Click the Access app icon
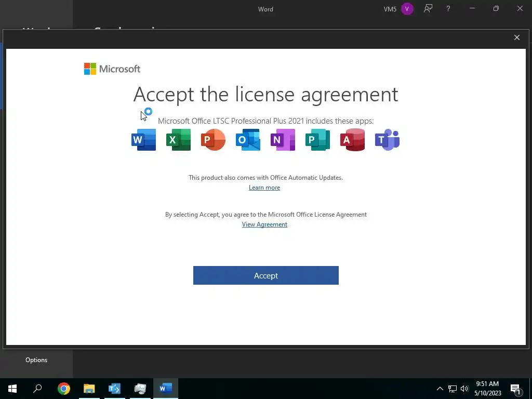This screenshot has height=399, width=532. [352, 139]
